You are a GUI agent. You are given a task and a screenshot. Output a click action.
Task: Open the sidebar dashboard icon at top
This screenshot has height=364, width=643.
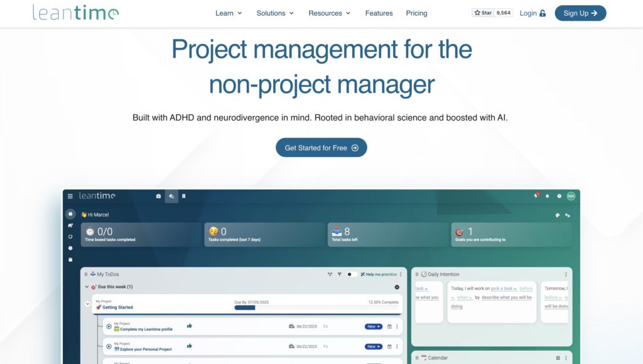pyautogui.click(x=70, y=213)
